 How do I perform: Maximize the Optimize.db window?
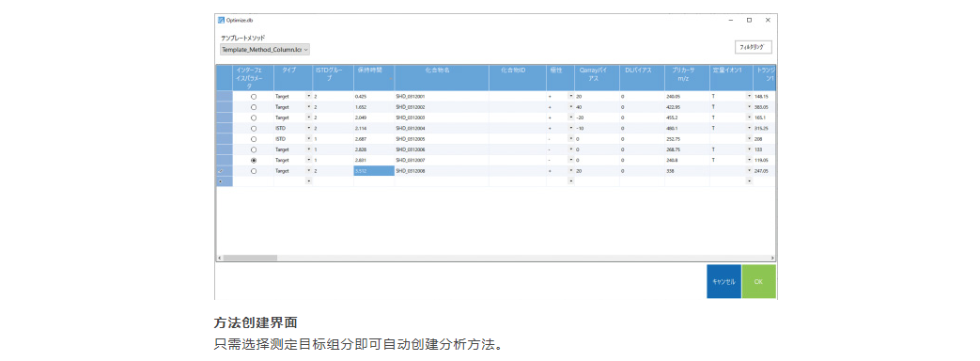(x=749, y=20)
